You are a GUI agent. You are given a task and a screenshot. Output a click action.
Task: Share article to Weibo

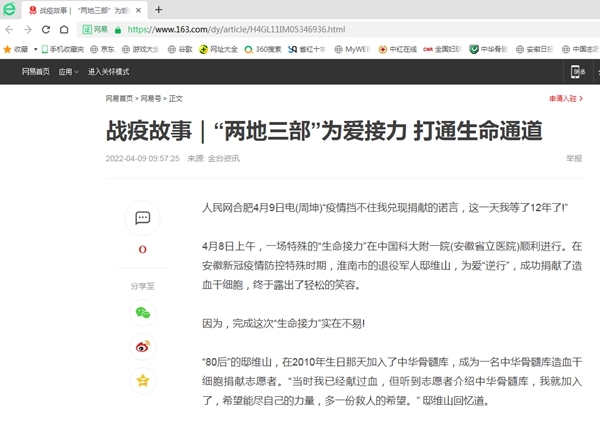(143, 346)
